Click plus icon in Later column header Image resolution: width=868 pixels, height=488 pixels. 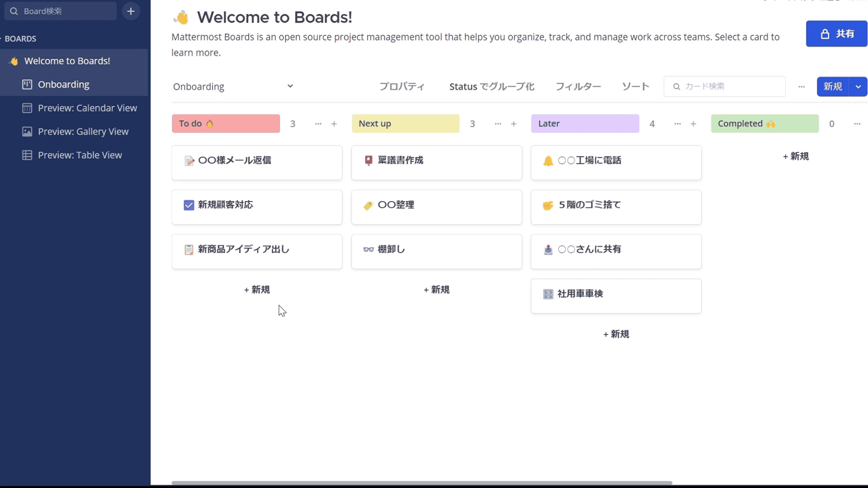click(693, 124)
